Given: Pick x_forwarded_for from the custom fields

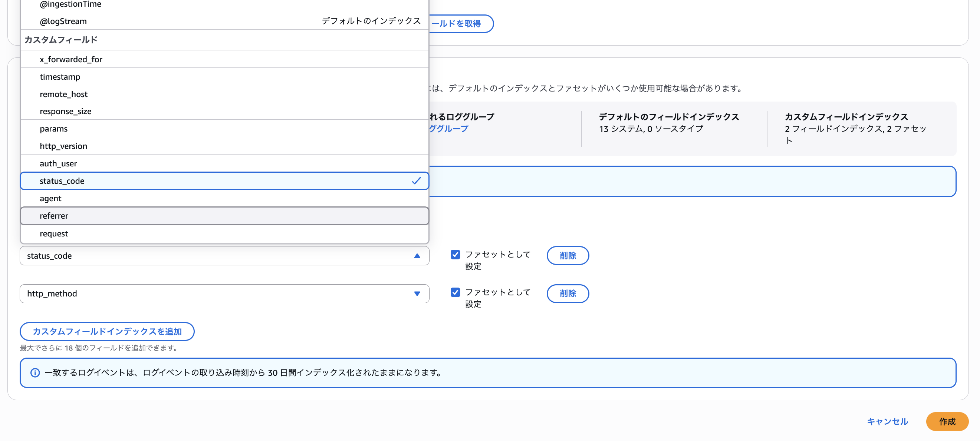Looking at the screenshot, I should [71, 59].
